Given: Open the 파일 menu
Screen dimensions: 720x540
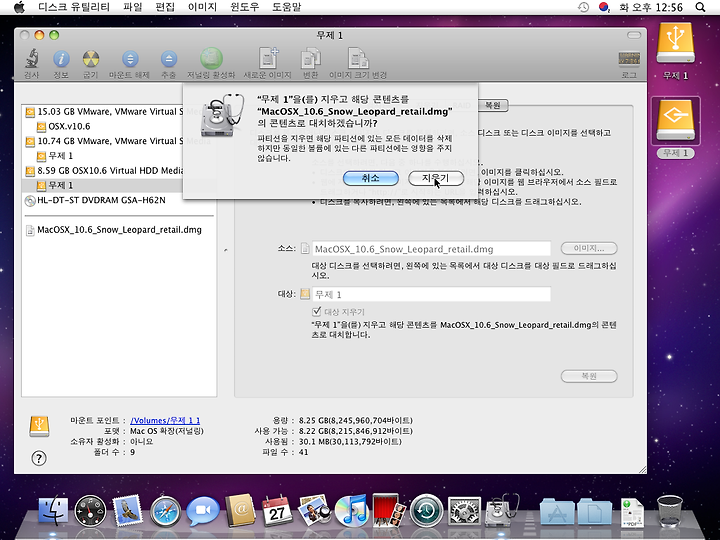Looking at the screenshot, I should pyautogui.click(x=133, y=7).
